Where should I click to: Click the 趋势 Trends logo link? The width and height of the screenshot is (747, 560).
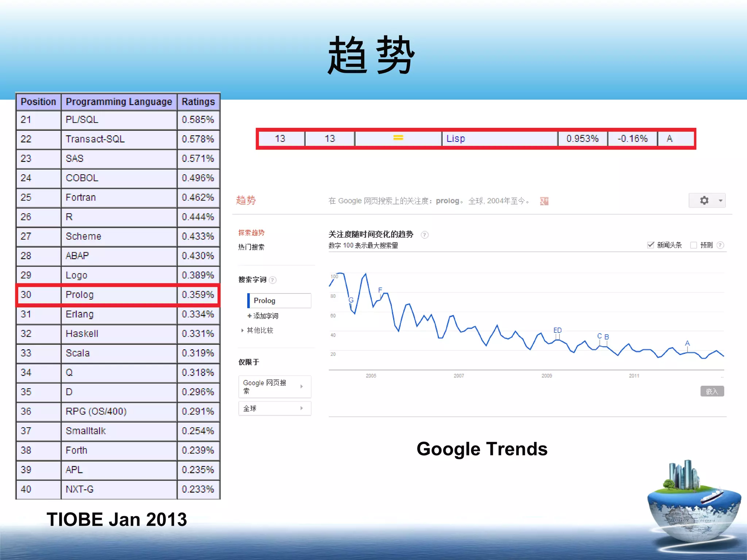click(246, 200)
